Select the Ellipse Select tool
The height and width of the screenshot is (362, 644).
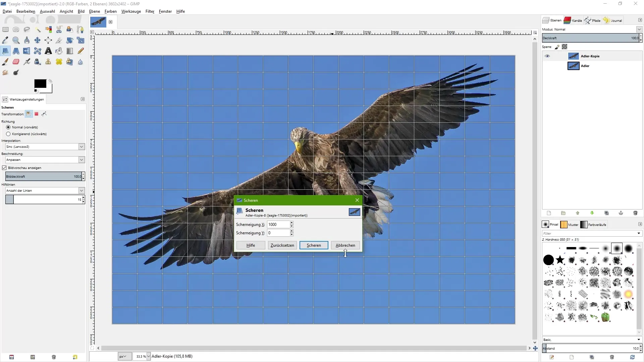point(16,29)
